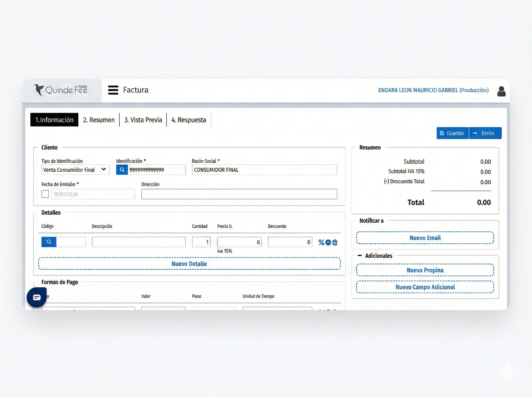Click the (+) Descuento Total label
The width and height of the screenshot is (532, 397).
[404, 181]
